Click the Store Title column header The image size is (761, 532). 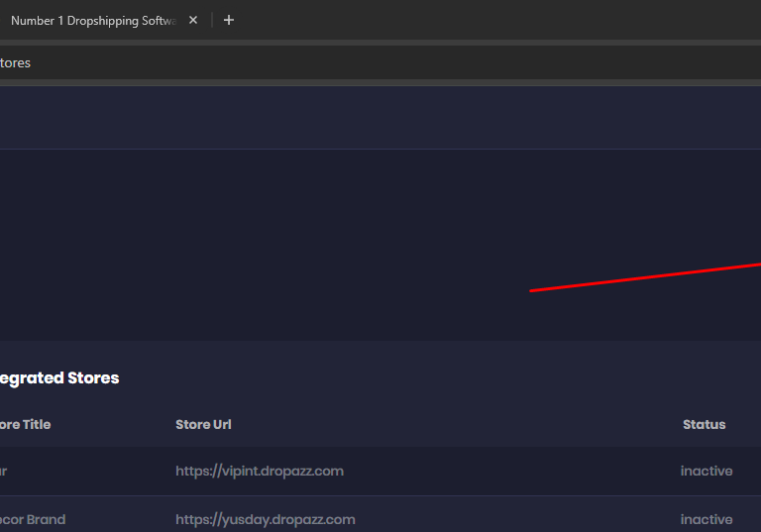pos(25,424)
